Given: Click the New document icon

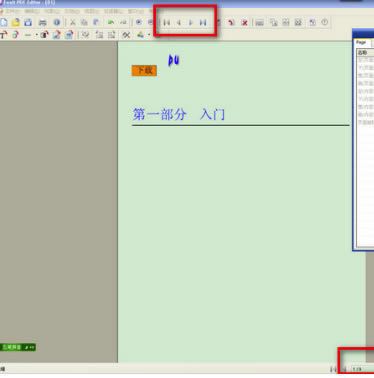Looking at the screenshot, I should [4, 22].
